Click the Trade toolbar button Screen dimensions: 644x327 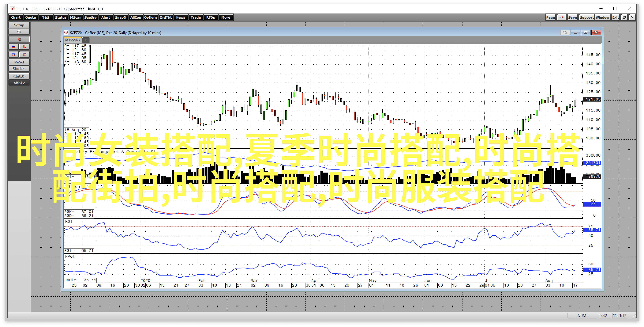point(195,17)
